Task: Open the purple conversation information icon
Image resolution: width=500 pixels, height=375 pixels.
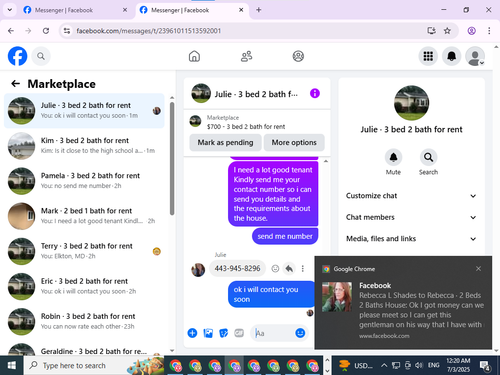Action: click(315, 93)
